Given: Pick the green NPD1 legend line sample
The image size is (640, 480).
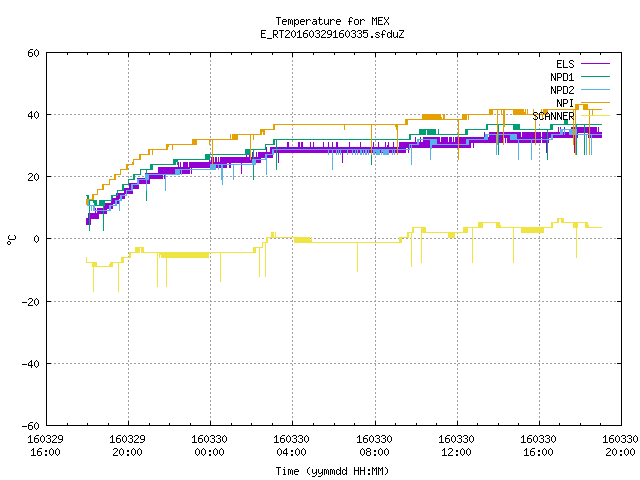Looking at the screenshot, I should tap(596, 76).
